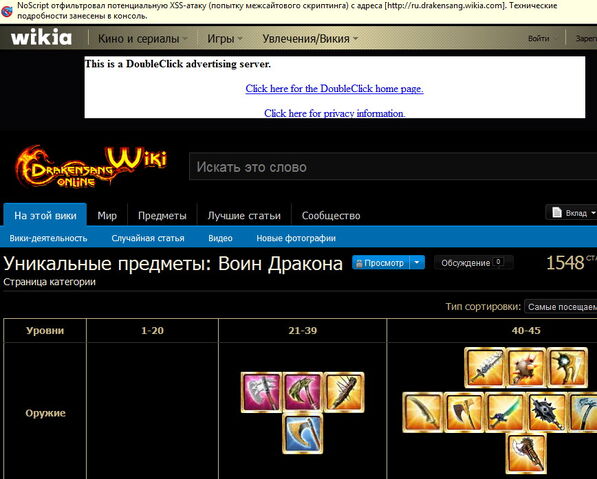Open the pink green-bladed scythe axe item
This screenshot has height=479, width=597.
point(303,393)
